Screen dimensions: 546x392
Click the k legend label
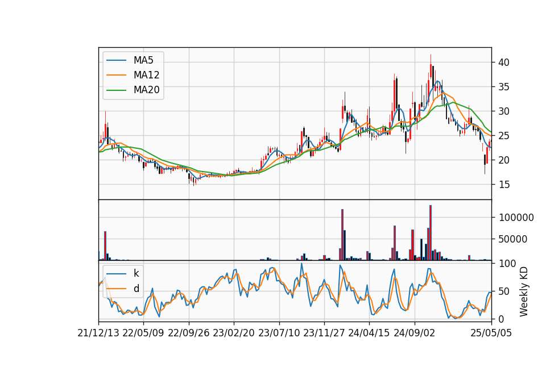click(x=136, y=273)
